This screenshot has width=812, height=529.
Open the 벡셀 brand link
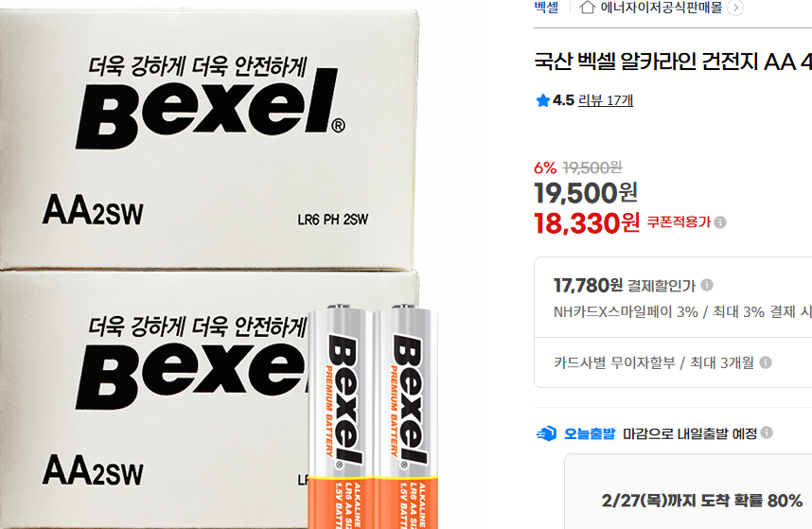click(546, 8)
